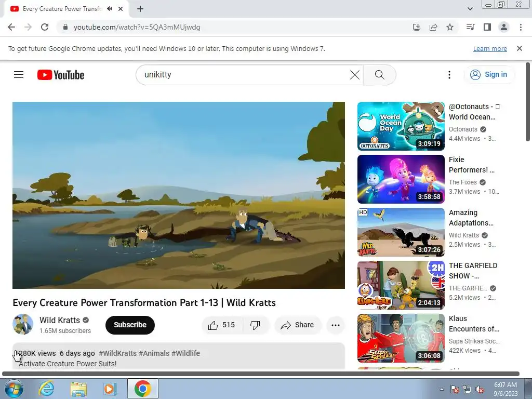Open YouTube hamburger guide menu
Image resolution: width=532 pixels, height=399 pixels.
[x=19, y=75]
